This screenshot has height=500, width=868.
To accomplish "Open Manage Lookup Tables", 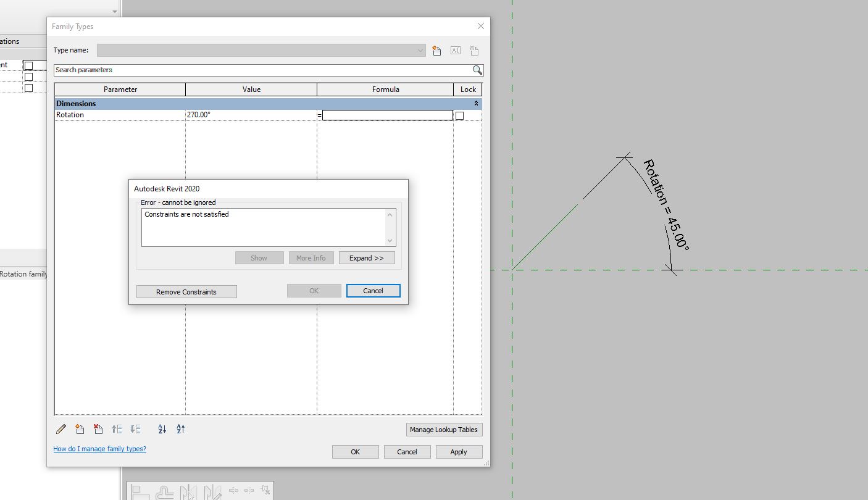I will (x=444, y=429).
